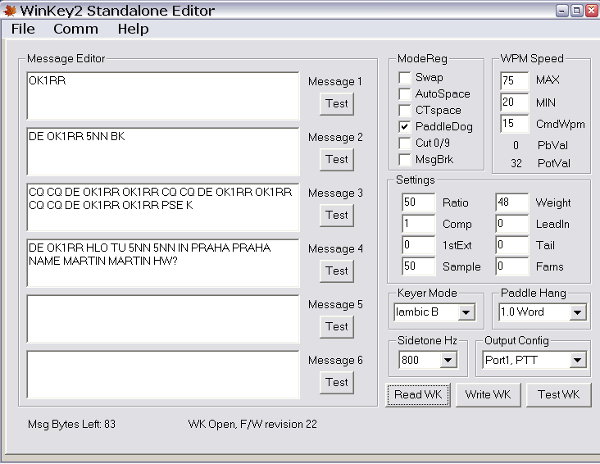Close the WinKey2 Standalone Editor window
This screenshot has width=600, height=464.
point(592,10)
